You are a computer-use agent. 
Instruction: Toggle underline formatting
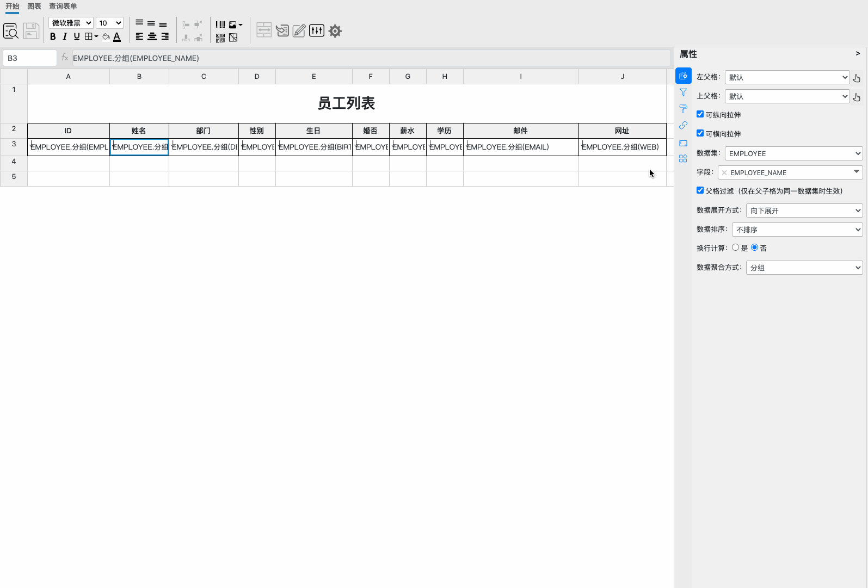[x=77, y=36]
